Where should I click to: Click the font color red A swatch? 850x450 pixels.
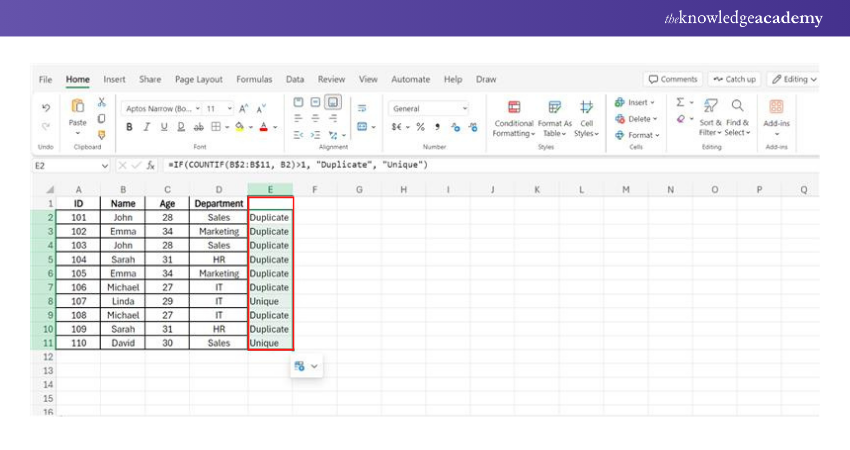click(x=263, y=127)
